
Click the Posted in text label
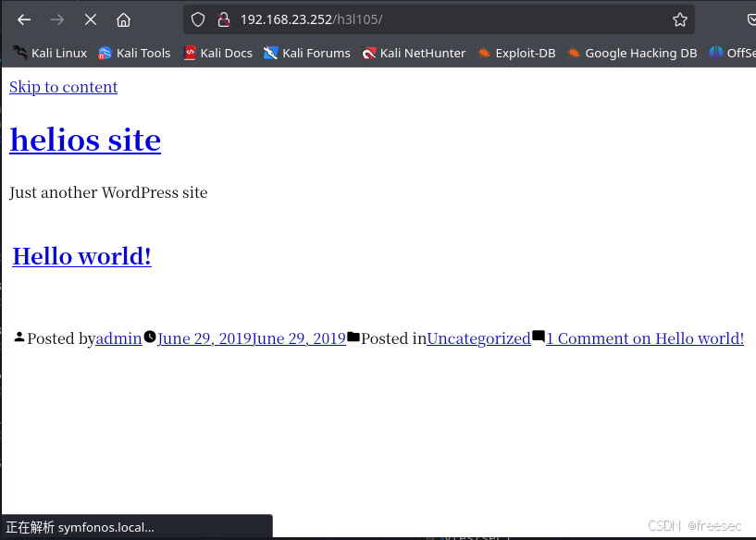tap(394, 338)
